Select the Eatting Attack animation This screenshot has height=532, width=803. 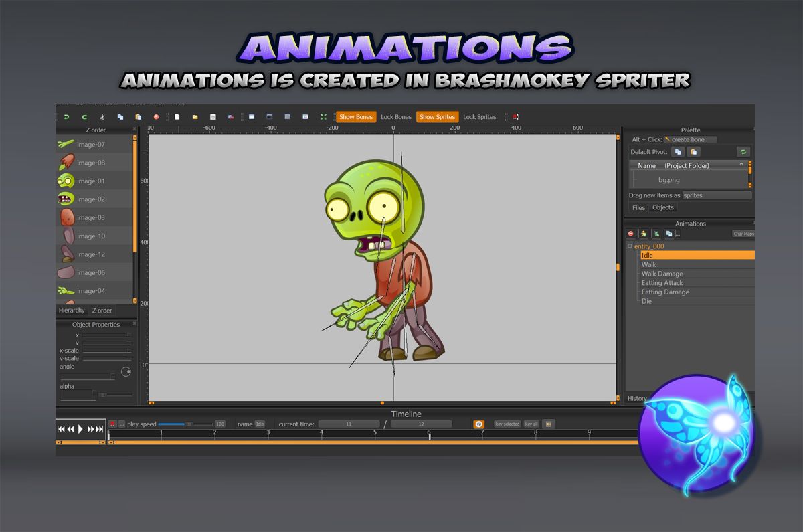tap(697, 283)
